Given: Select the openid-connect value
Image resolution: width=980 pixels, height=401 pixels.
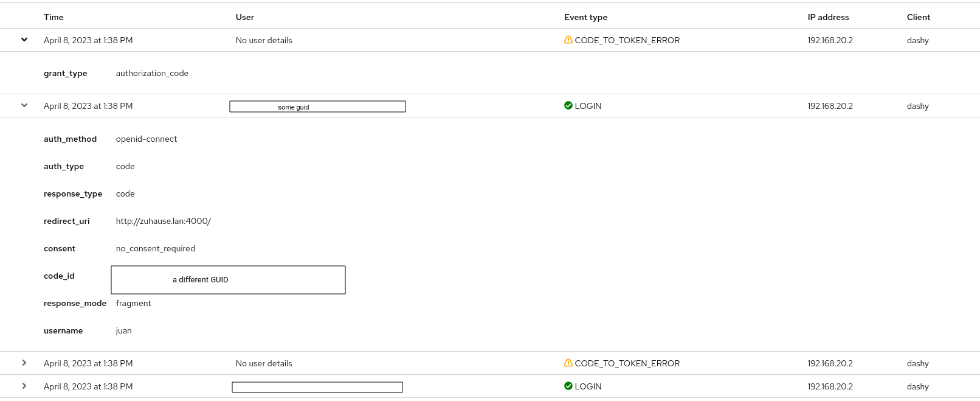Looking at the screenshot, I should click(147, 139).
